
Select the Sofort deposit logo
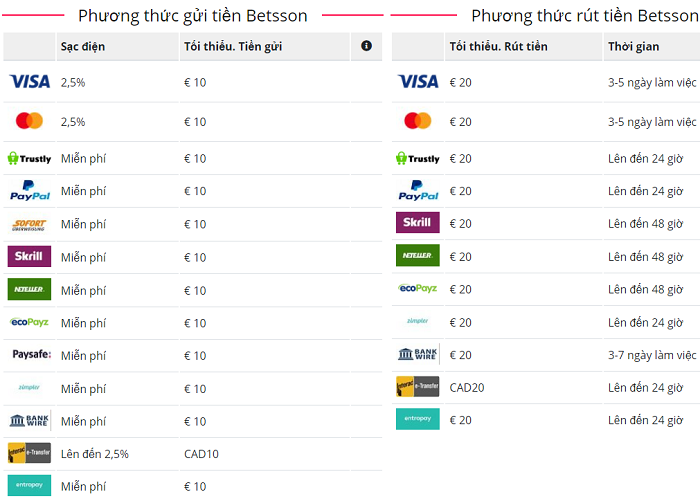(x=29, y=224)
